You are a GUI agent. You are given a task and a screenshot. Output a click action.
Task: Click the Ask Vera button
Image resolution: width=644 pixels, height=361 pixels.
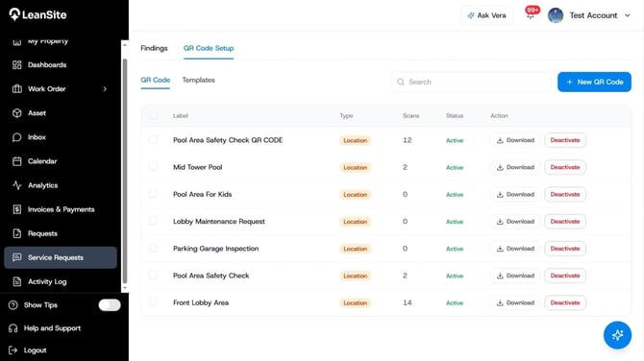pyautogui.click(x=486, y=15)
